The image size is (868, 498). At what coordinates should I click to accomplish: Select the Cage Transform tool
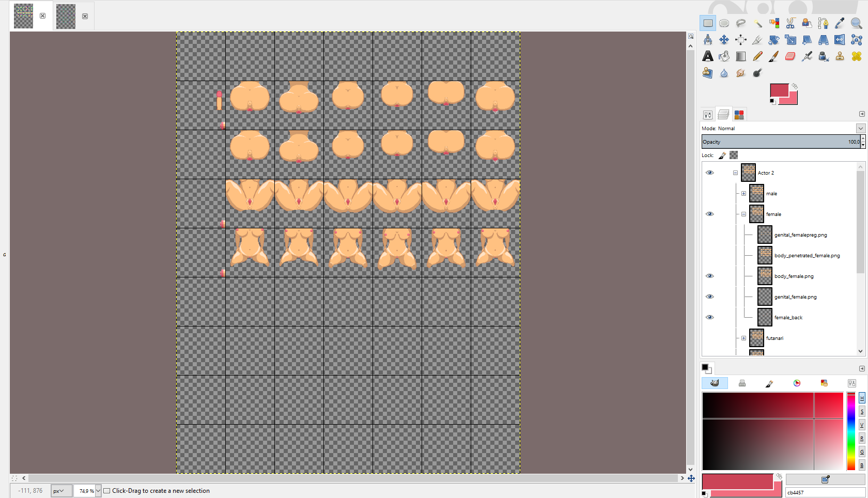(857, 40)
